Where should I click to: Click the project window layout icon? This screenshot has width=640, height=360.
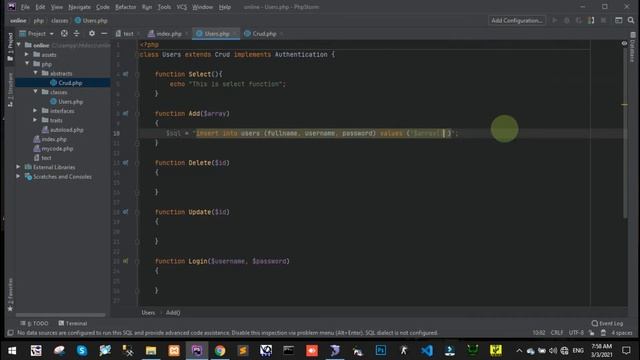click(x=619, y=20)
